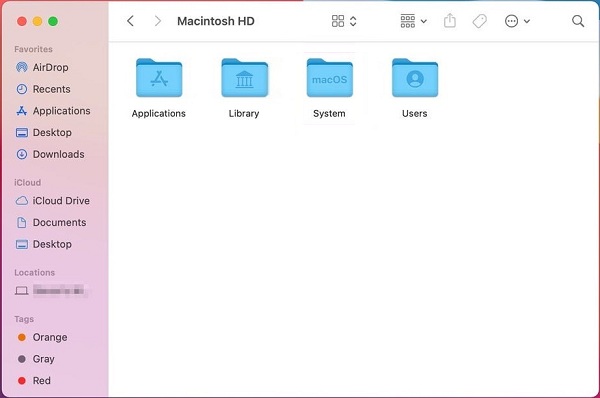Click the Macintosh HD window title
The width and height of the screenshot is (600, 398).
216,21
